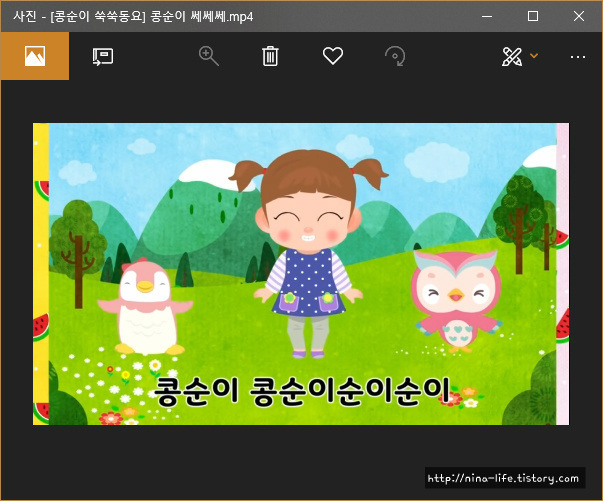Open the photo collection view icon

click(35, 56)
